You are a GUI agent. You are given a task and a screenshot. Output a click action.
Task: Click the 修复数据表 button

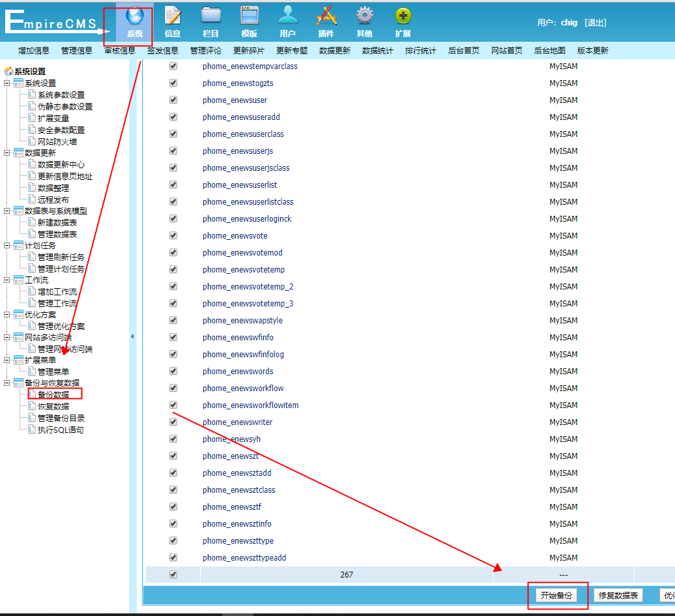[x=618, y=595]
